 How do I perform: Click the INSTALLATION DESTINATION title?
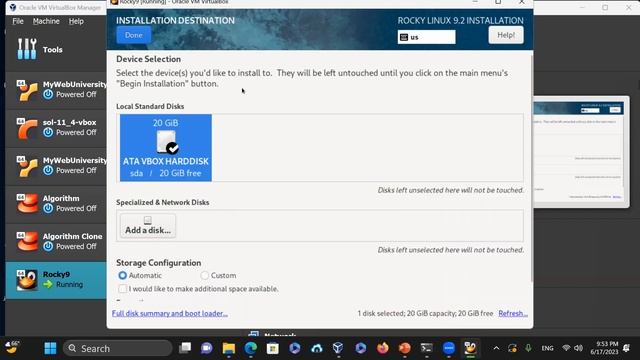pos(175,20)
